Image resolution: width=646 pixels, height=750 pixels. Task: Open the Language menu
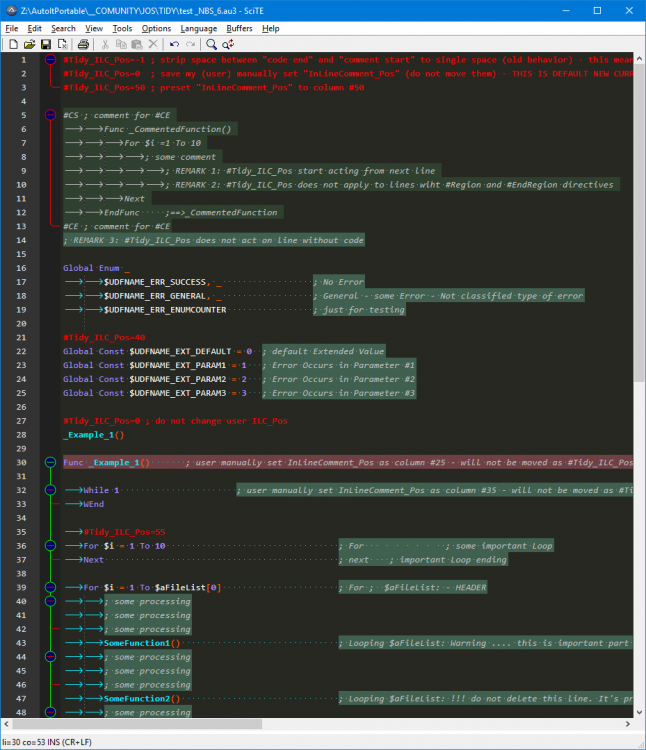[x=198, y=29]
